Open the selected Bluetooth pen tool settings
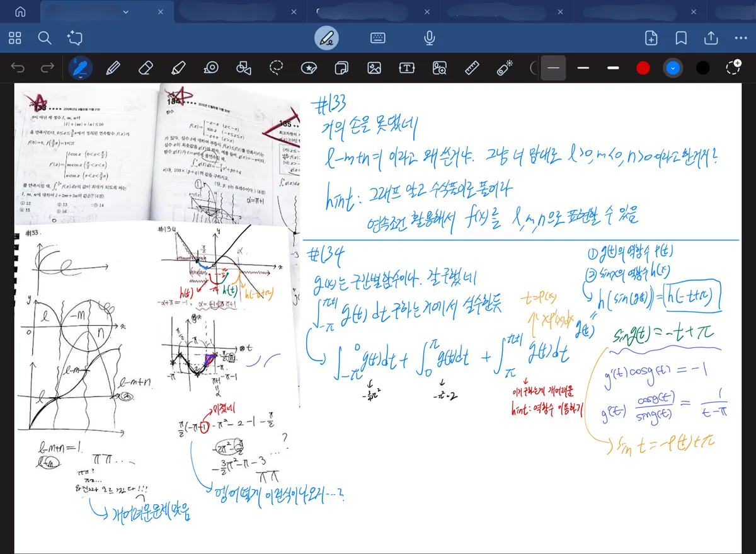Screen dimensions: 756x554 tap(80, 68)
